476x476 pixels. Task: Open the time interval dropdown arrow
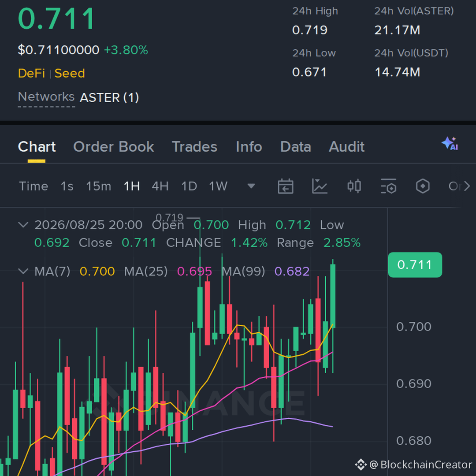[x=251, y=186]
